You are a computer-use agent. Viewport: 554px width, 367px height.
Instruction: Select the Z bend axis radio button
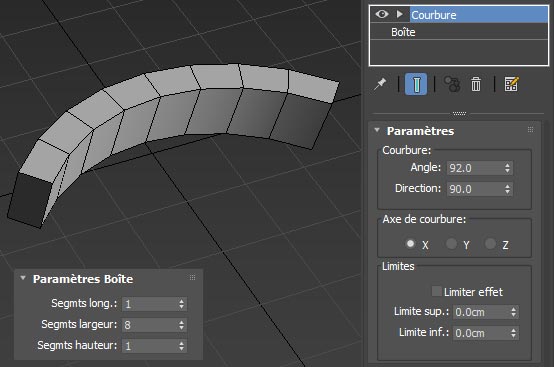pos(490,244)
